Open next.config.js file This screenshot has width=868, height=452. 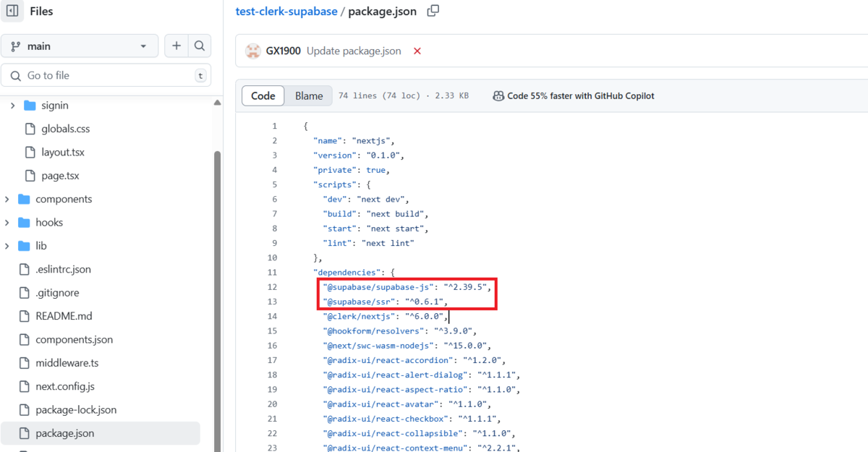(x=65, y=386)
